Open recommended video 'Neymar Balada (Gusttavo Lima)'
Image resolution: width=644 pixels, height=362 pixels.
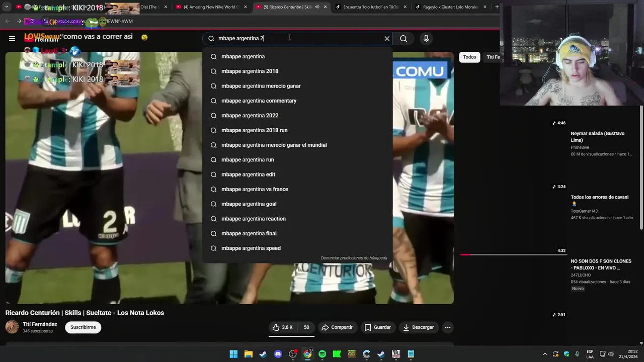(597, 137)
